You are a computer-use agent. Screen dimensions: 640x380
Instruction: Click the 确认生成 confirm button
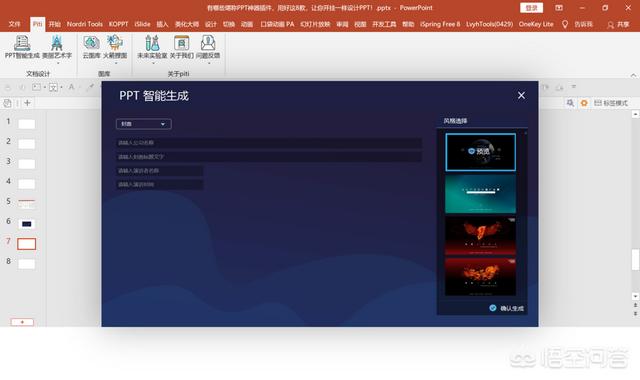point(507,308)
